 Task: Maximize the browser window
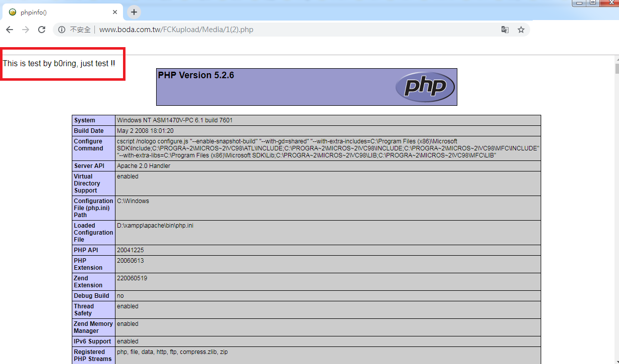tap(593, 3)
